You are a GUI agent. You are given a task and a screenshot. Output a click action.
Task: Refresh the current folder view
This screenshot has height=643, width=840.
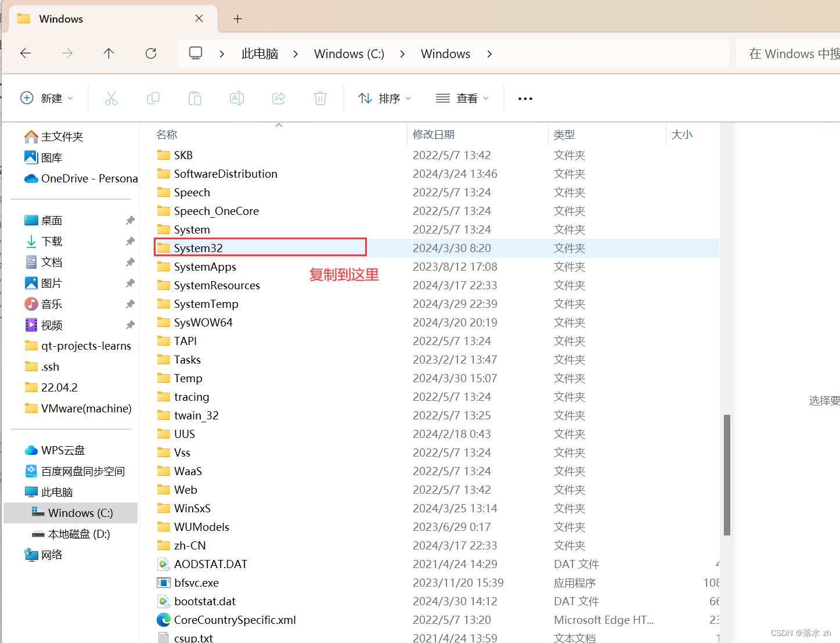tap(151, 53)
